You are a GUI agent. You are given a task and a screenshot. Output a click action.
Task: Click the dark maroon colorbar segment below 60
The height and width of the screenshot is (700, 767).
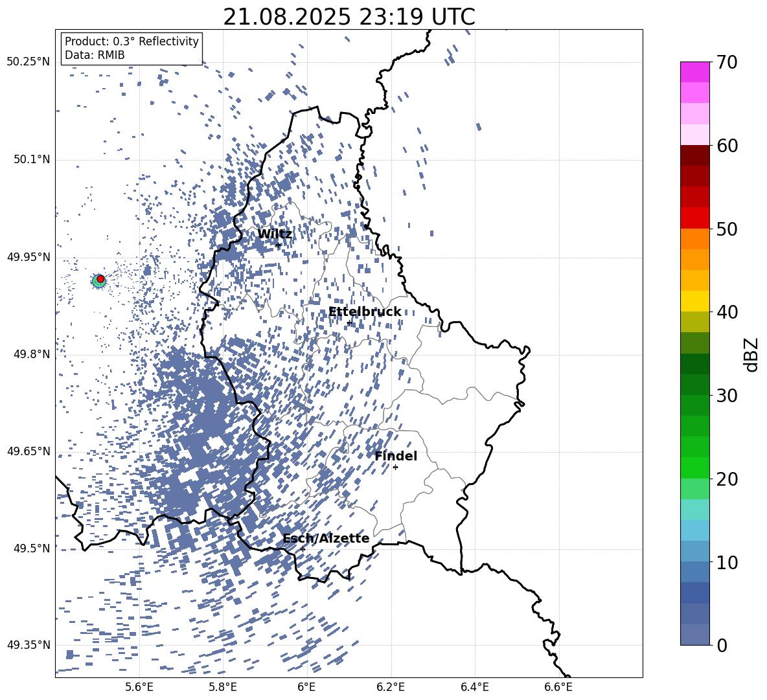(x=694, y=155)
